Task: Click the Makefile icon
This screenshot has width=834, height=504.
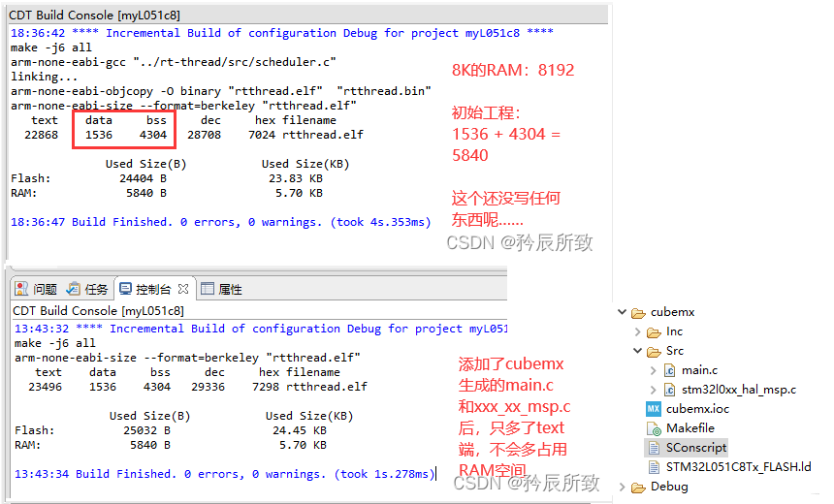Action: [654, 428]
